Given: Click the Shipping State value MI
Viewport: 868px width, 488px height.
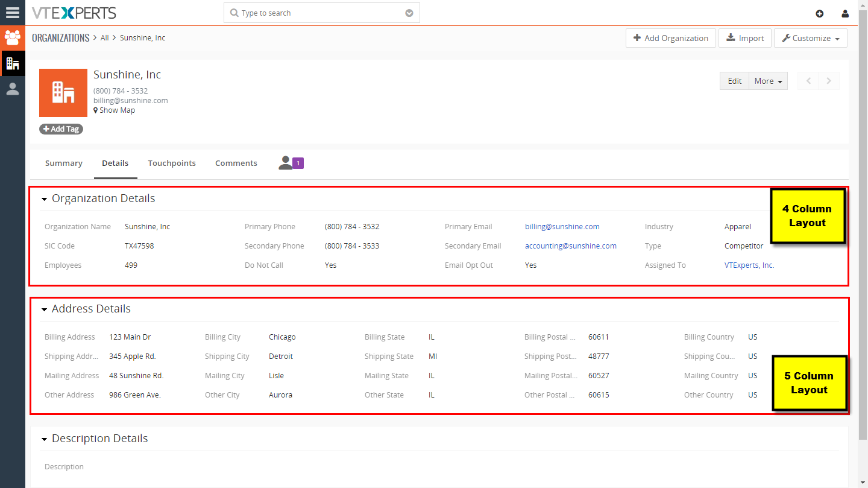Looking at the screenshot, I should pyautogui.click(x=433, y=356).
